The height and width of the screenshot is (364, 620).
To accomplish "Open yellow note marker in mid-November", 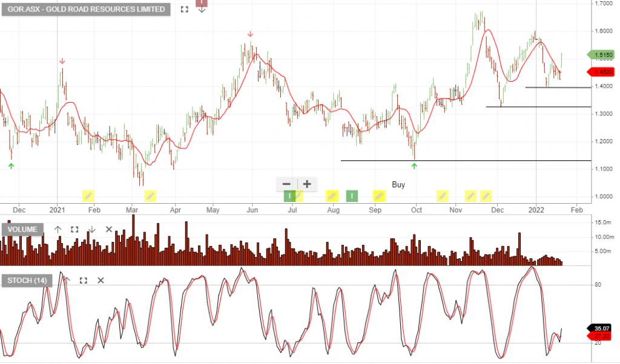I will 470,196.
